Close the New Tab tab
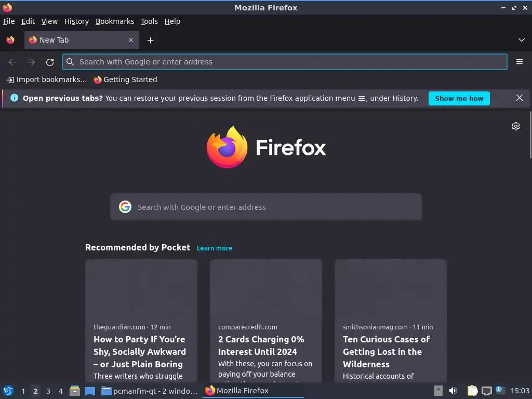The image size is (532, 399). click(131, 40)
